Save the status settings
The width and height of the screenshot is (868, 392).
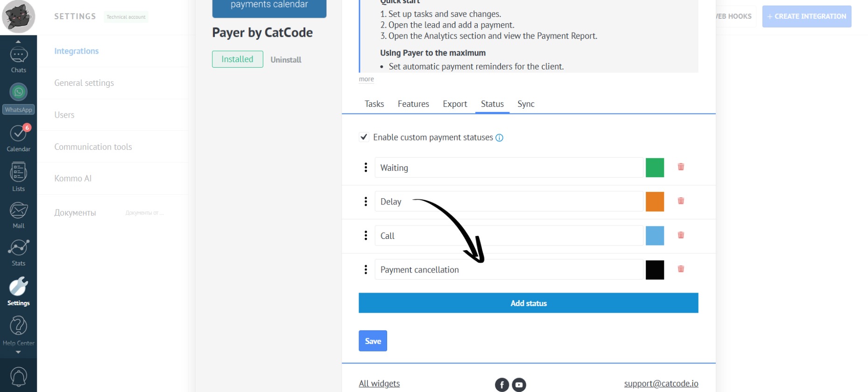pyautogui.click(x=373, y=341)
